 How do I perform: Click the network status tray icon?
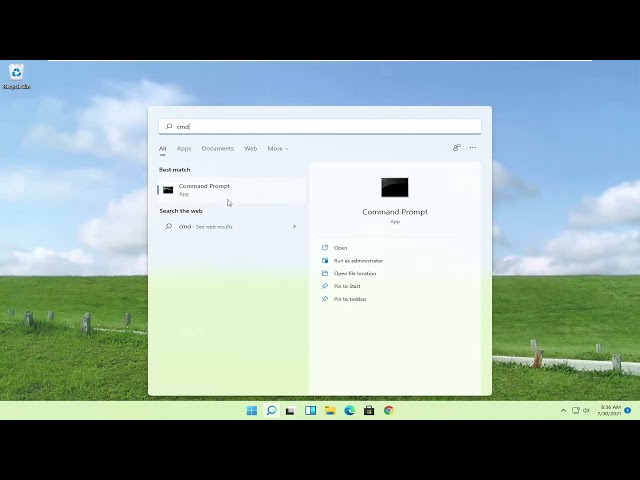(x=576, y=410)
